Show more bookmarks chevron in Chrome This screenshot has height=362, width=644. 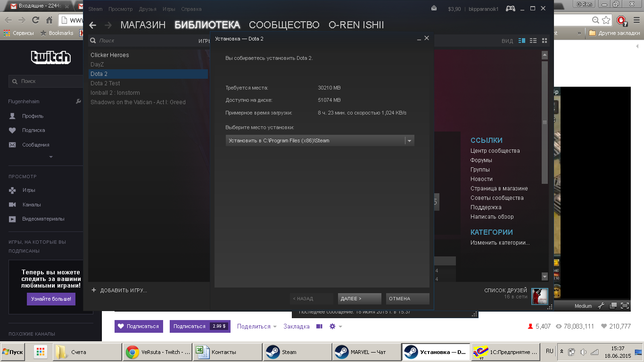579,33
